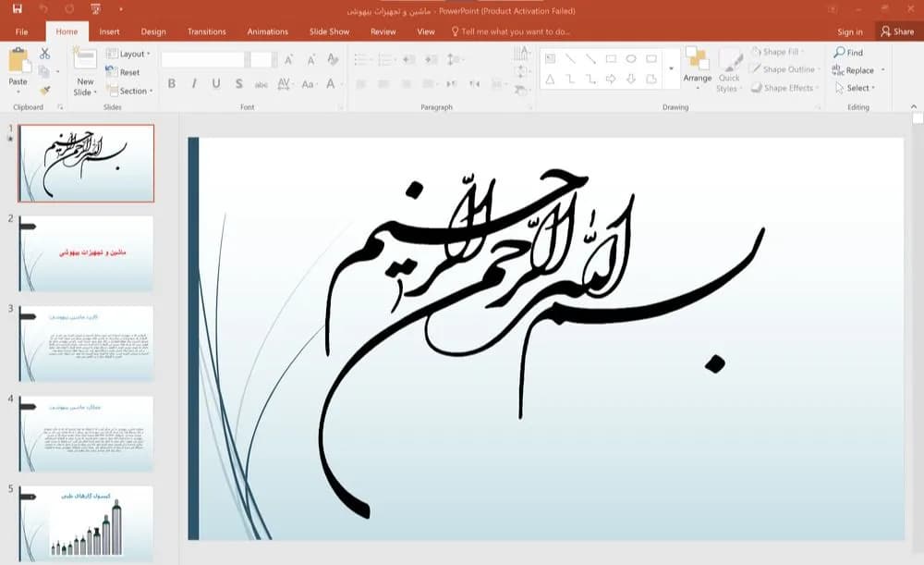The image size is (924, 565).
Task: Open the Shape Effects menu
Action: click(x=784, y=88)
